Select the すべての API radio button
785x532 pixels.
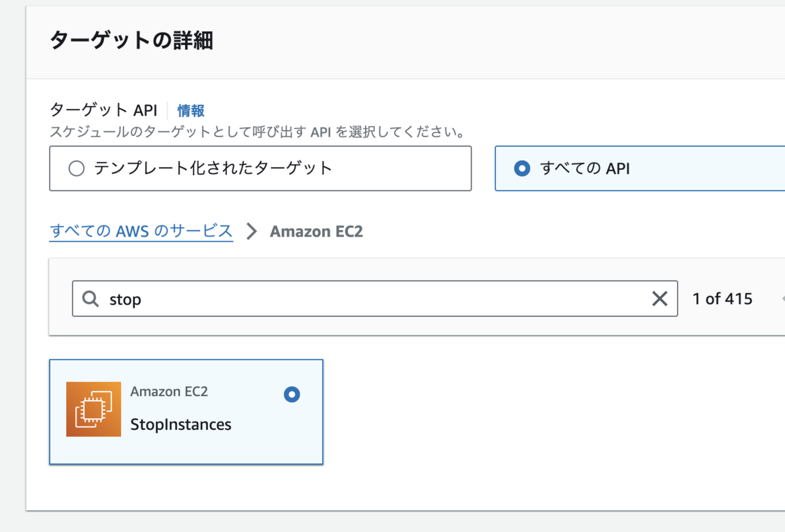click(x=522, y=169)
